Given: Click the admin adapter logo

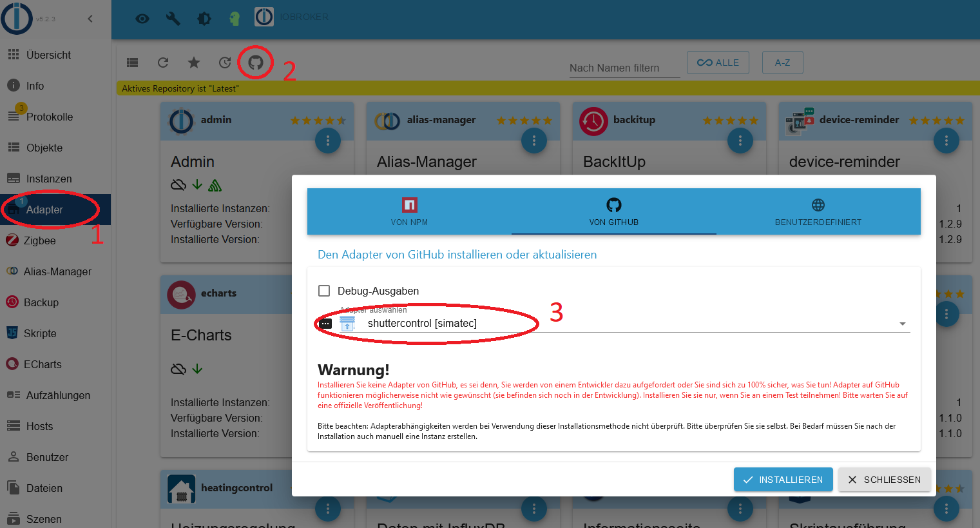Looking at the screenshot, I should (x=181, y=121).
